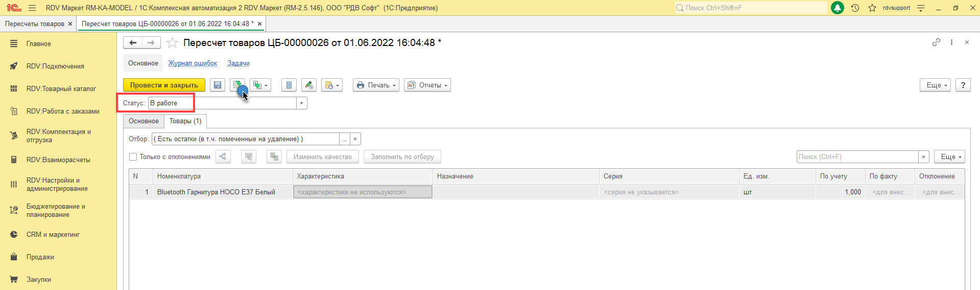Open the Задачи link

(238, 63)
